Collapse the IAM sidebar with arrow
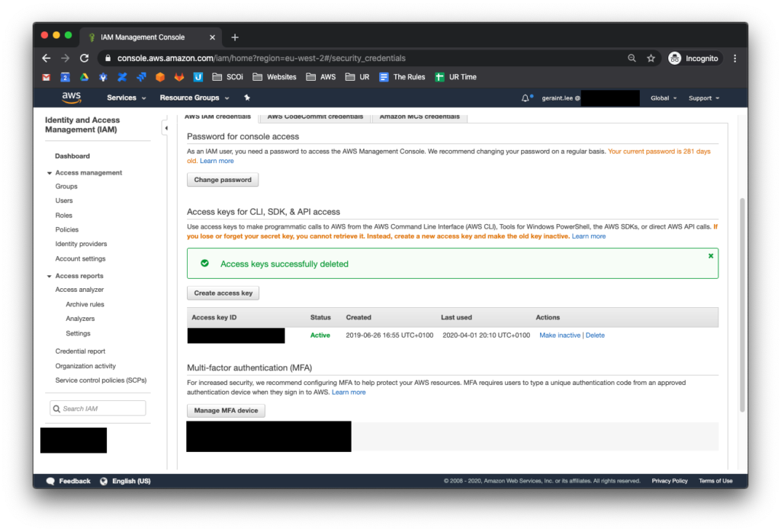 tap(166, 128)
